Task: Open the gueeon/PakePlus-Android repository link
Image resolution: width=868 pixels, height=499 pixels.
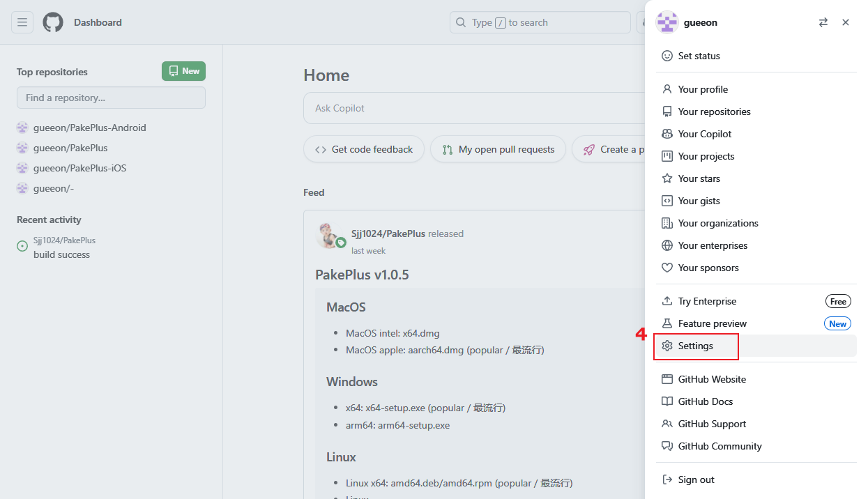Action: point(89,128)
